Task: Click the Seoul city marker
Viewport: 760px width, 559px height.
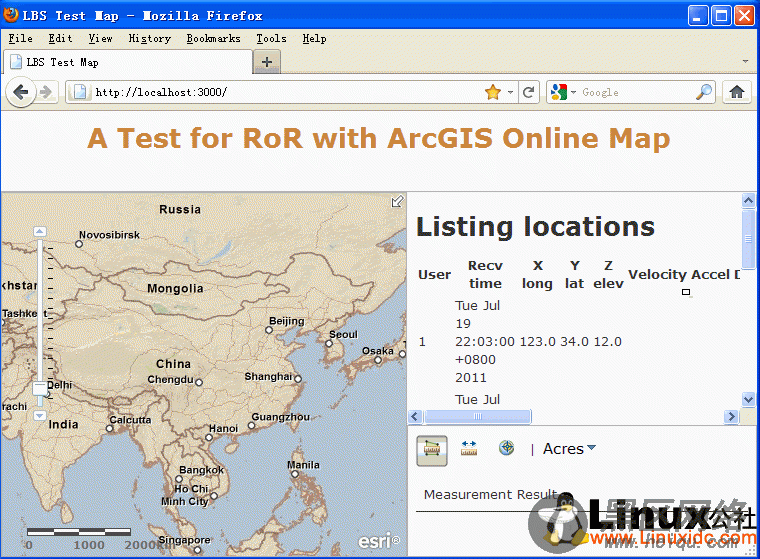Action: 329,344
